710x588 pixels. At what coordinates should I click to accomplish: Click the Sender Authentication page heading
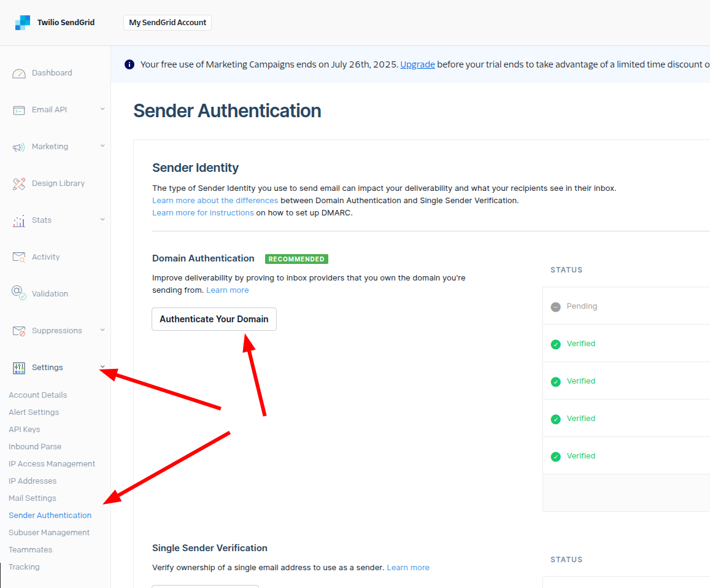click(227, 111)
